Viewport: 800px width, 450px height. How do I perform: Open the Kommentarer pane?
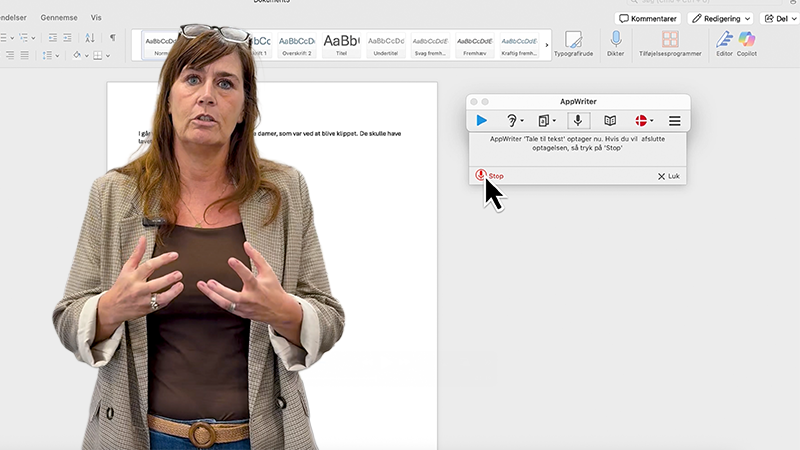point(648,18)
